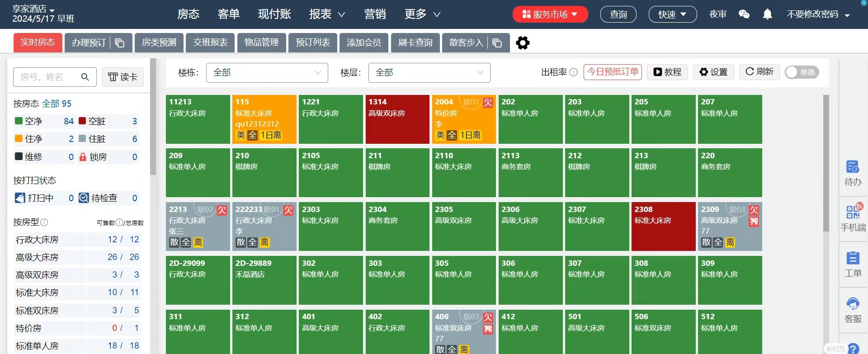Open the 服务市场 dropdown
Screen dimensions: 868x354
[550, 14]
